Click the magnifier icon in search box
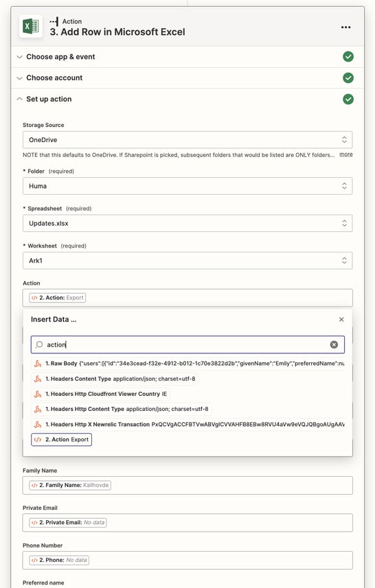Image resolution: width=375 pixels, height=588 pixels. tap(39, 344)
